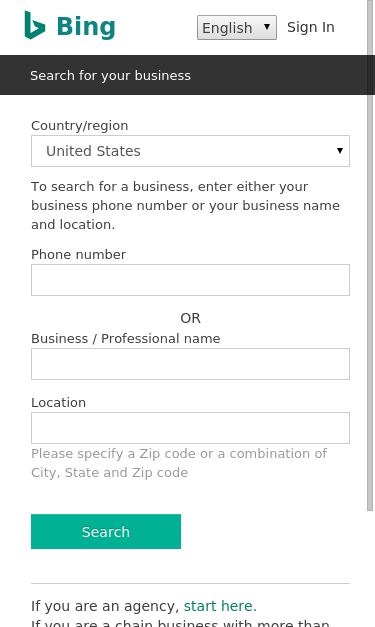
Task: Click the Bing wordmark text
Action: coord(86,27)
